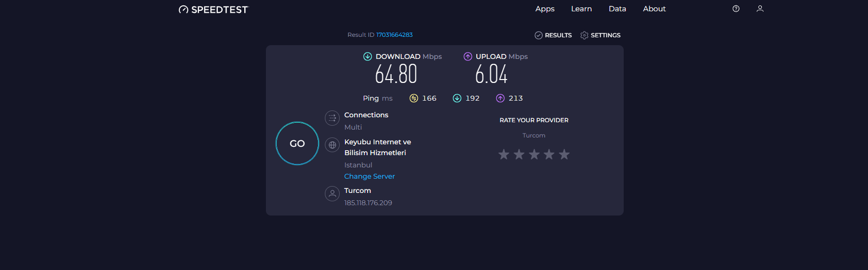
Task: Click the IP address 185.118.176.209
Action: pos(368,203)
